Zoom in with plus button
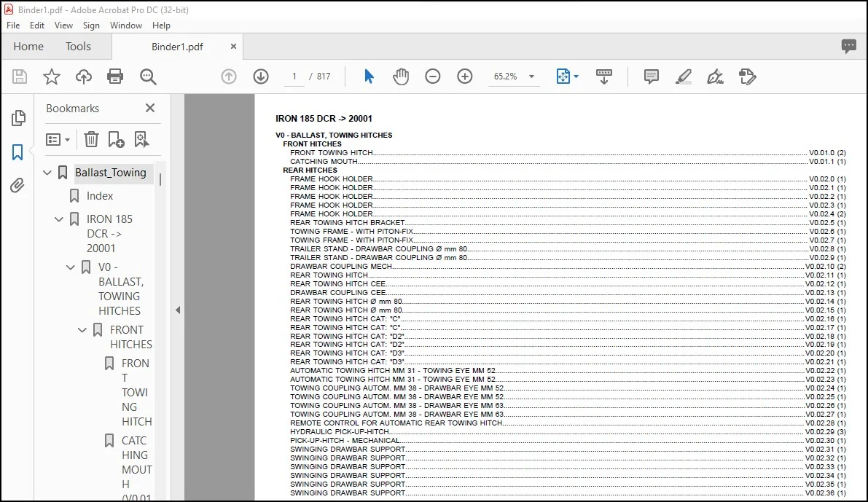The height and width of the screenshot is (502, 868). coord(465,77)
